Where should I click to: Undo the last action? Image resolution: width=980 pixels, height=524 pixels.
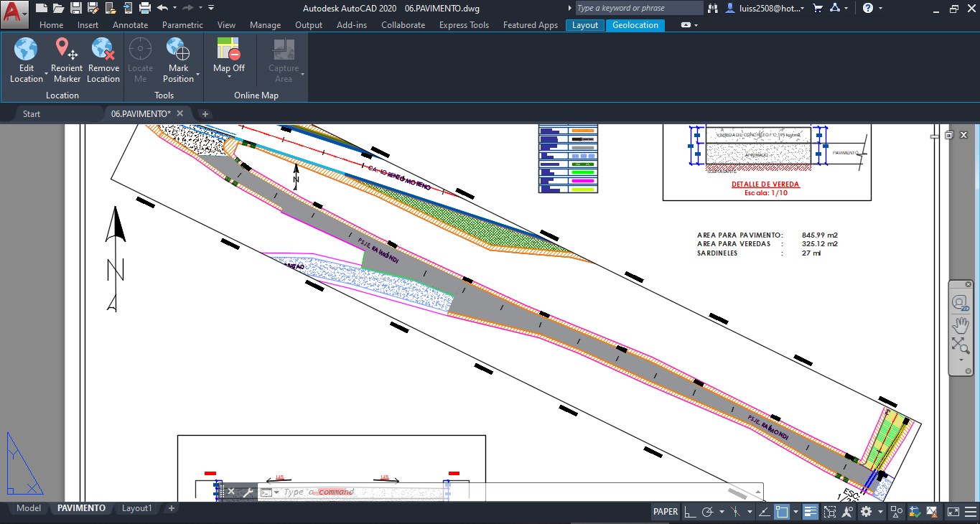(x=162, y=8)
